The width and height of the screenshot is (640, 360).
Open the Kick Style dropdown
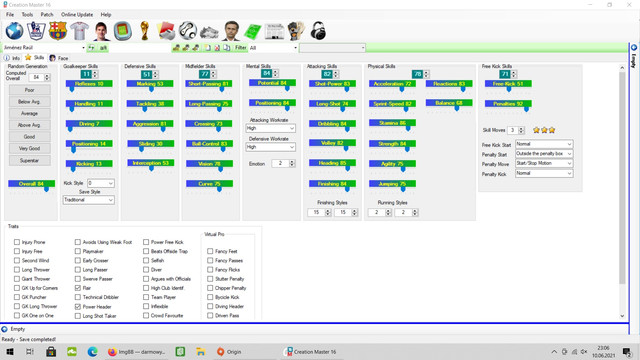click(x=100, y=183)
